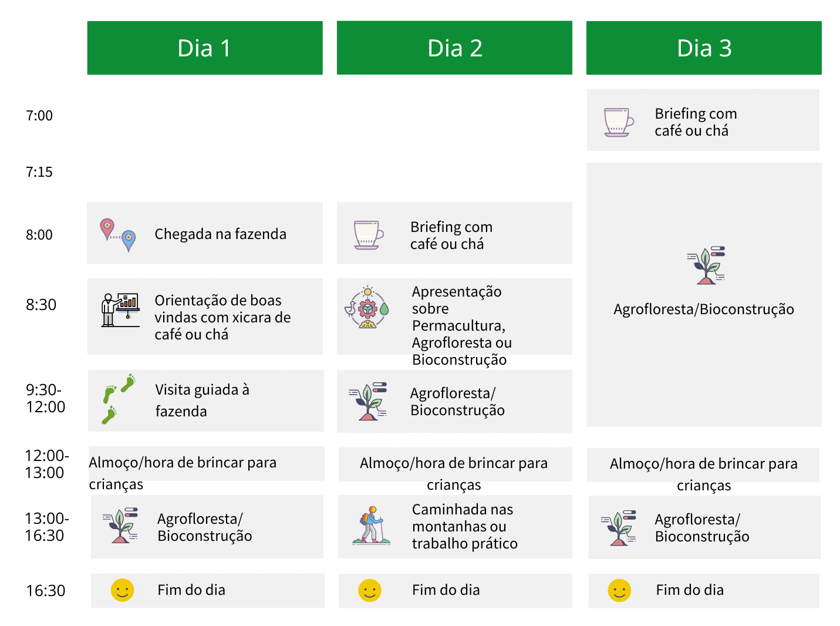This screenshot has width=840, height=626.
Task: Click the map pins icon beside Chegada na fazenda
Action: click(118, 234)
